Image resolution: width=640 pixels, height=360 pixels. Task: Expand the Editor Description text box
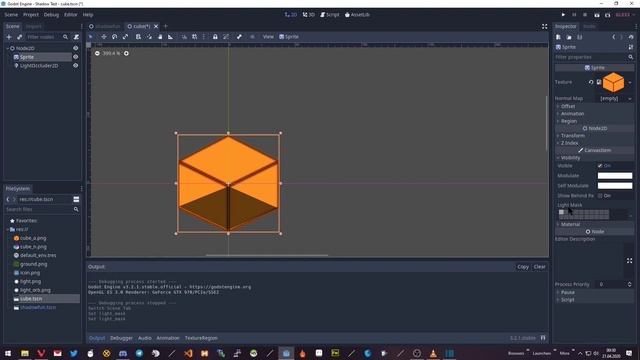pos(629,261)
